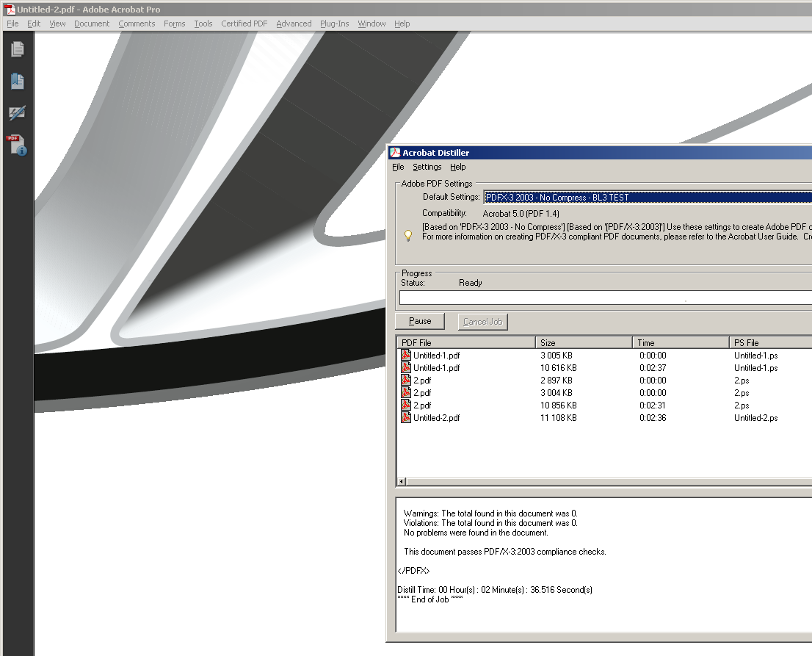Click the Compatibility value Acrobat 5.0 (PDF 1.4)
Viewport: 812px width, 656px height.
click(x=521, y=214)
